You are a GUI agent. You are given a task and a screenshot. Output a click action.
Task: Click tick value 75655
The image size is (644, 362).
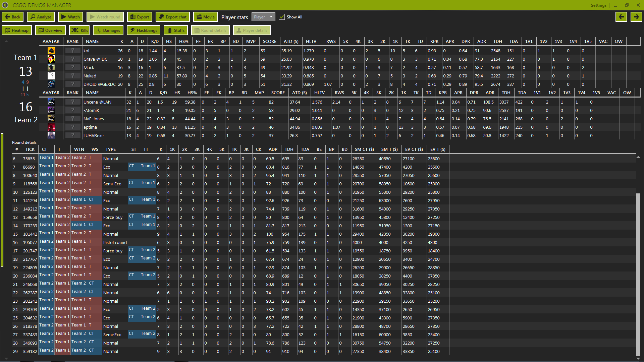coord(29,159)
